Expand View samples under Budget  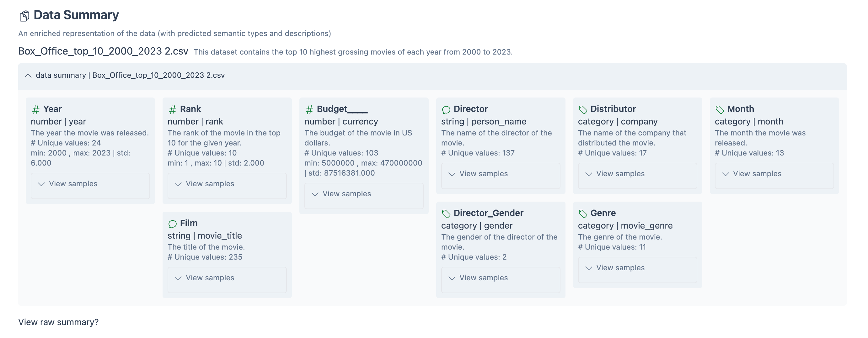[x=346, y=194]
